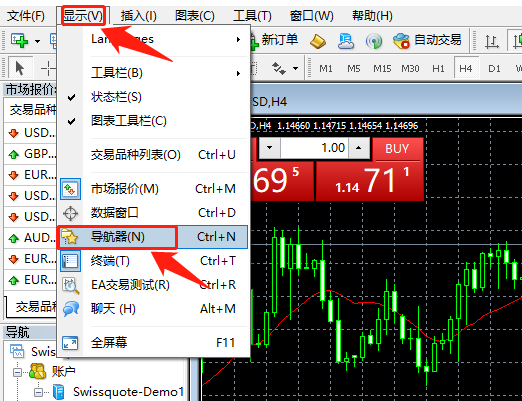
Task: Collapse the Swissquote-Demo1 tree node
Action: [x=39, y=392]
